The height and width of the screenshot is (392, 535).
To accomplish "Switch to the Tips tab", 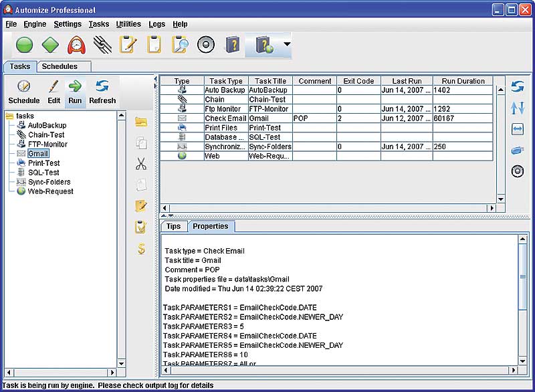I will pos(174,227).
